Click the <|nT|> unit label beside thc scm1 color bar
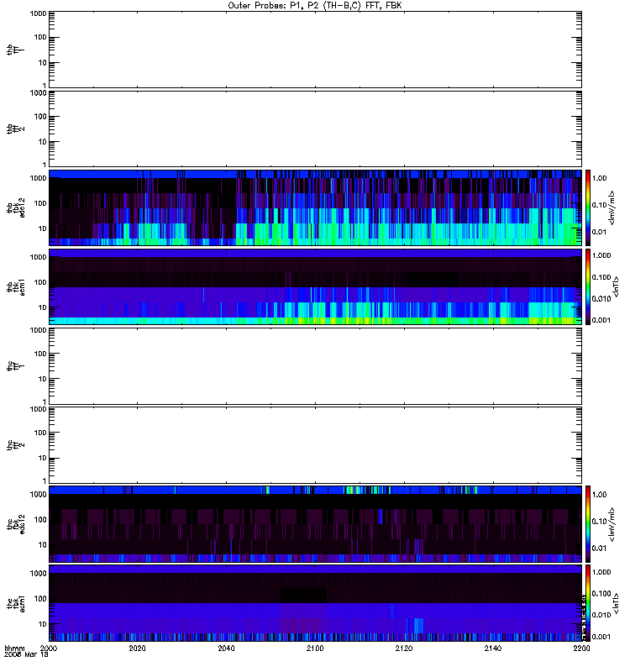630x672 pixels. [616, 603]
